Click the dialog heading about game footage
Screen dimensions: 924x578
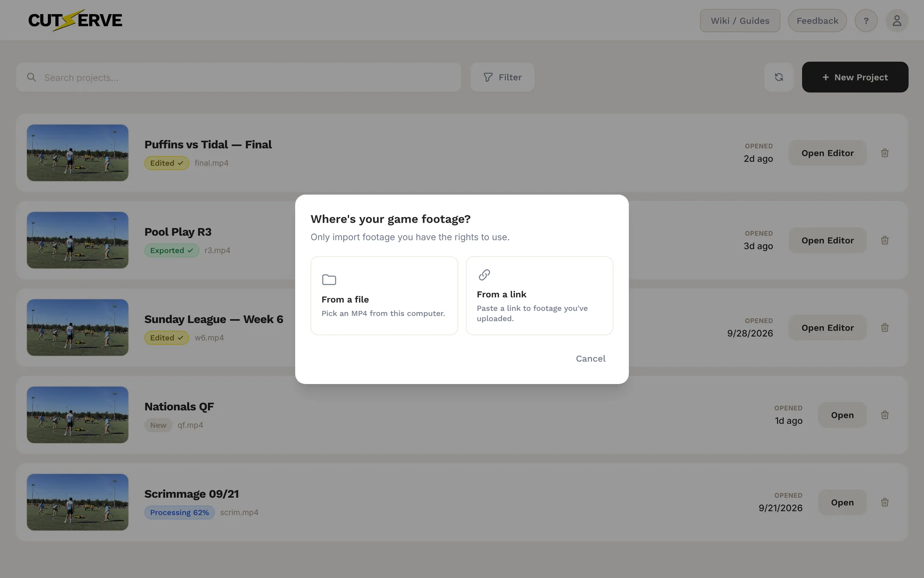tap(390, 219)
